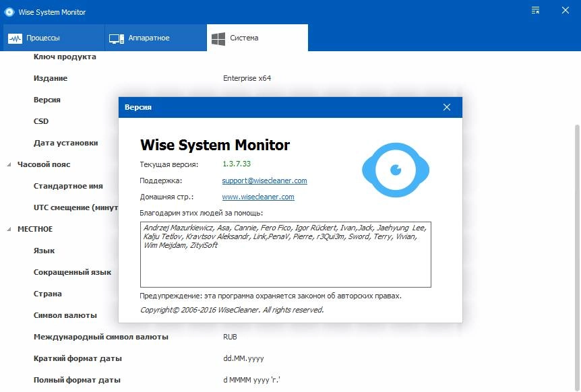Click the Wise System Monitor heading in dialog

pos(215,145)
